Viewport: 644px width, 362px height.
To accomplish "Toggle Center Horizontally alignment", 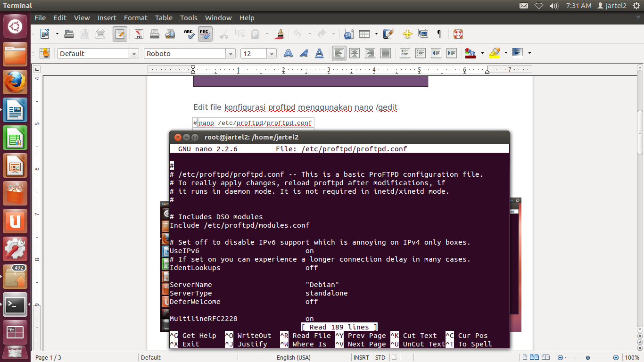I will [x=355, y=53].
